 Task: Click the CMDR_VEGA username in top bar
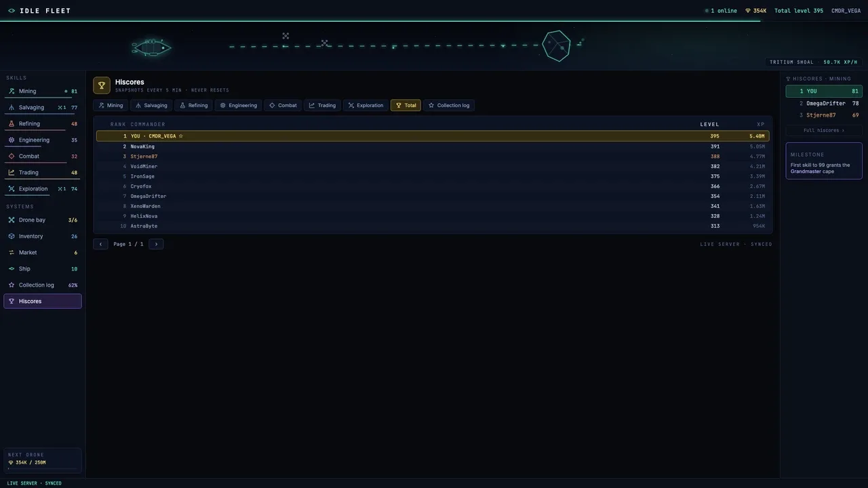[x=846, y=11]
